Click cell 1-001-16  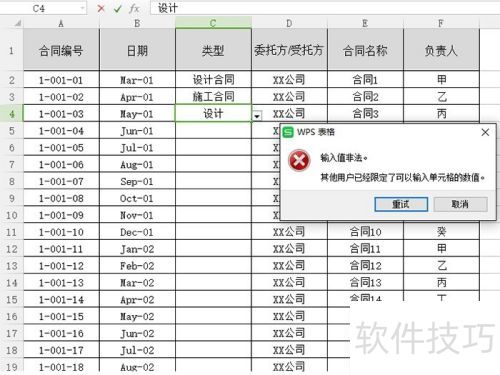point(61,333)
